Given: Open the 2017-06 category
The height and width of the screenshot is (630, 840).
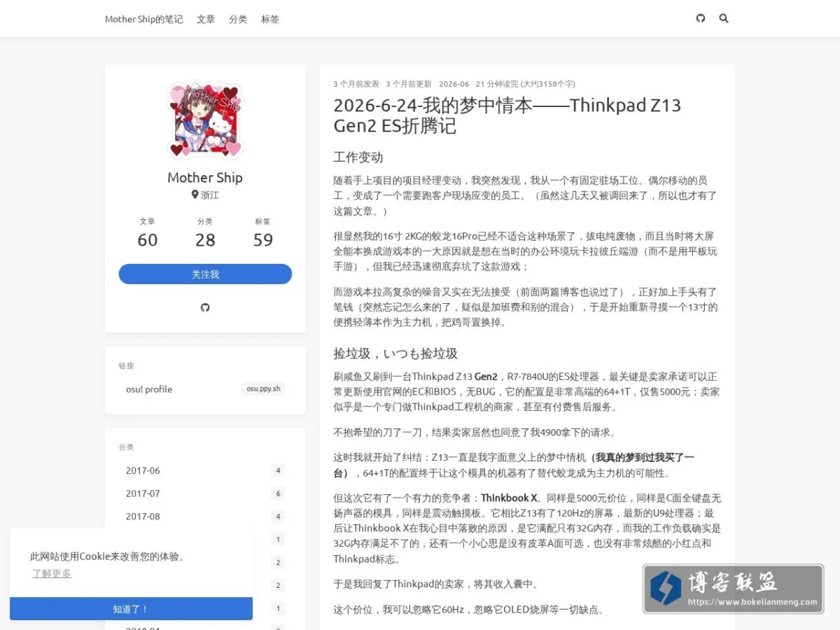Looking at the screenshot, I should 205,470.
